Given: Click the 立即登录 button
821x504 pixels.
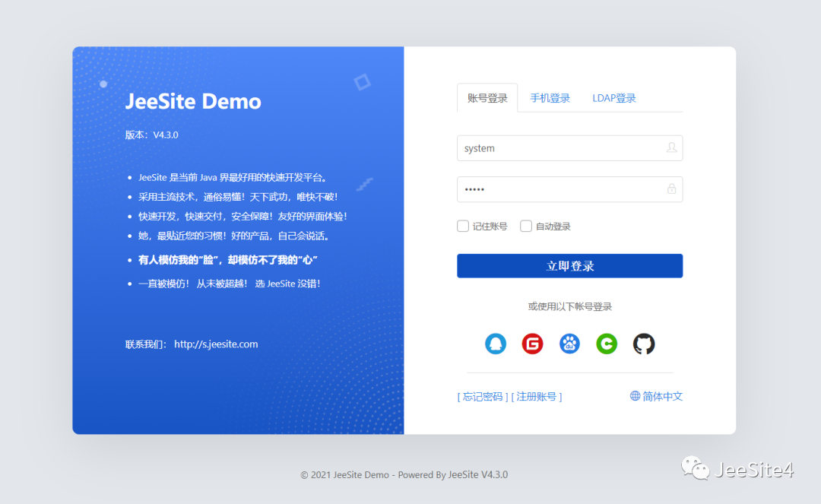Looking at the screenshot, I should 569,266.
